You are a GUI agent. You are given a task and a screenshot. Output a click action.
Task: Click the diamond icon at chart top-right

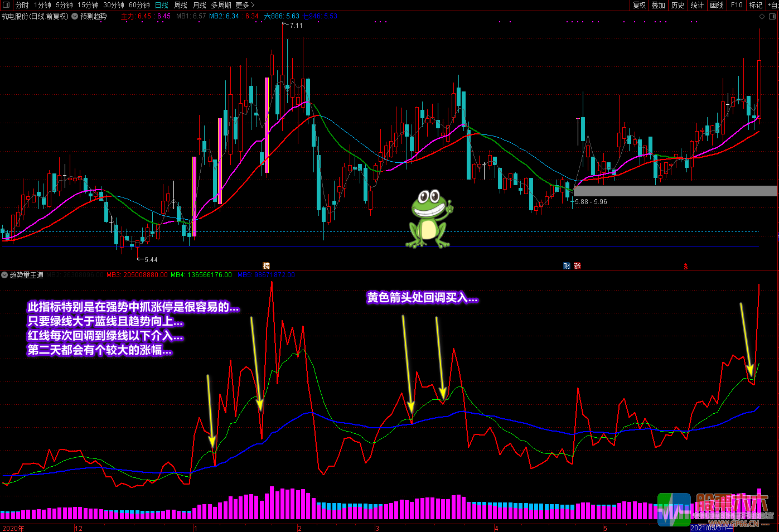coord(762,17)
